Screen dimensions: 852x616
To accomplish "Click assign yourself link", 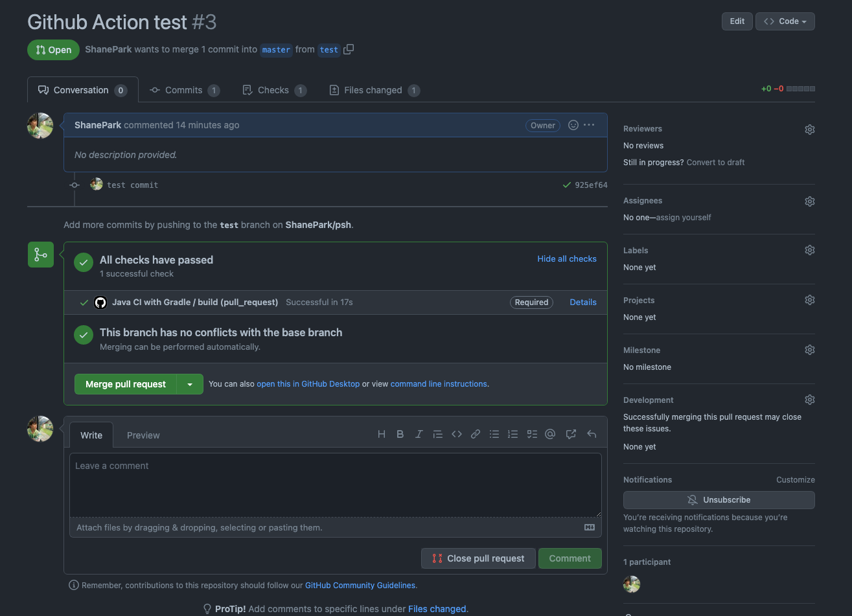I will click(x=684, y=218).
